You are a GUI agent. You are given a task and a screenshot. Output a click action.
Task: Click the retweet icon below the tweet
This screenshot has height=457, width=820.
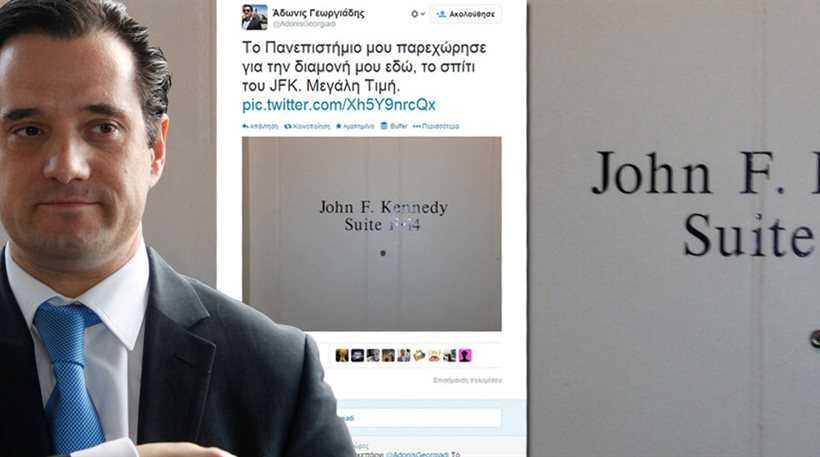point(288,126)
